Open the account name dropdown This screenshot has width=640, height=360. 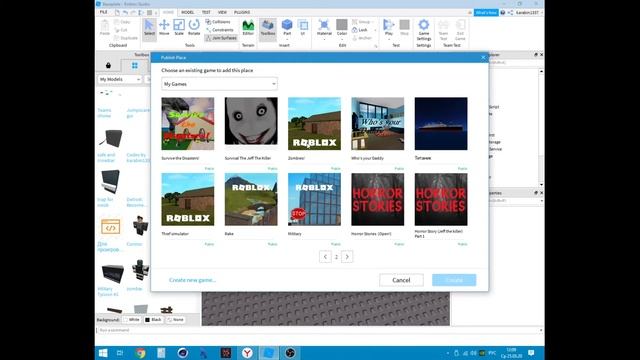pyautogui.click(x=529, y=13)
